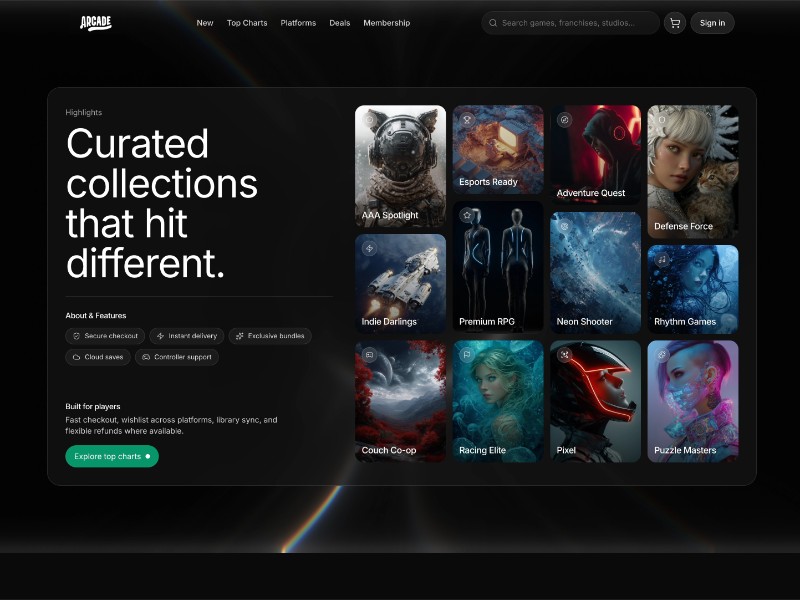Image resolution: width=800 pixels, height=600 pixels.
Task: Click the star icon on the Premium RPG card
Action: pos(466,214)
